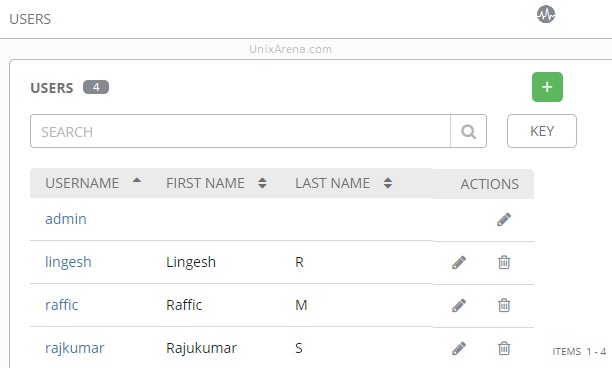Image resolution: width=612 pixels, height=368 pixels.
Task: Edit the raffic user with pencil icon
Action: (459, 305)
